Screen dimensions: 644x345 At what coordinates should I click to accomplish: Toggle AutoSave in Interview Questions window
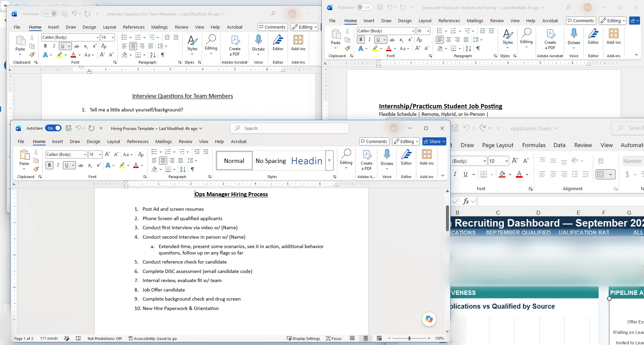[49, 14]
